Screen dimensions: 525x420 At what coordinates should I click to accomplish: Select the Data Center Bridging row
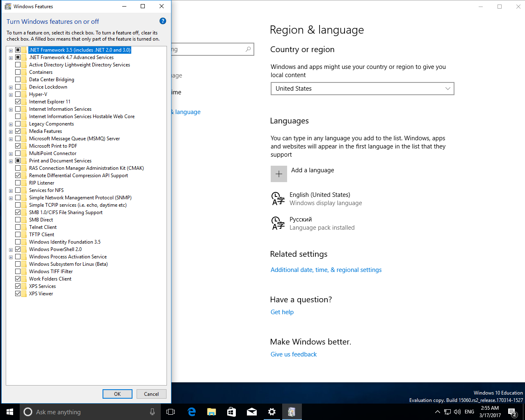click(x=52, y=80)
